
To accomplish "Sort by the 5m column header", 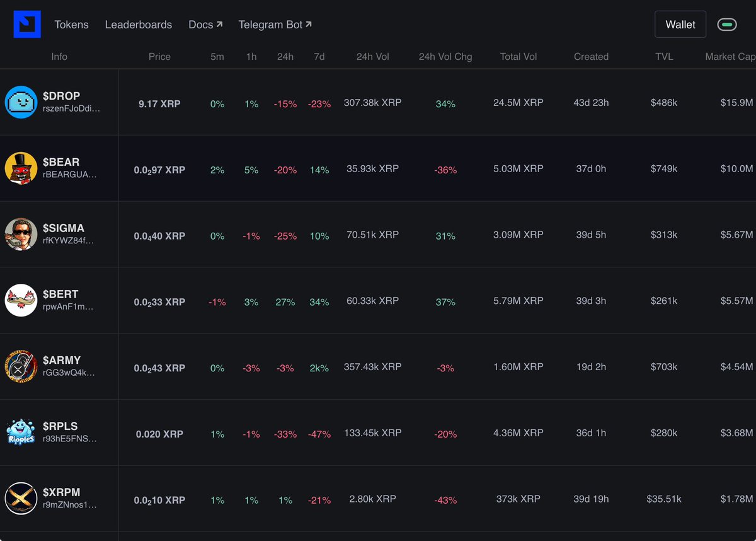I will (217, 57).
